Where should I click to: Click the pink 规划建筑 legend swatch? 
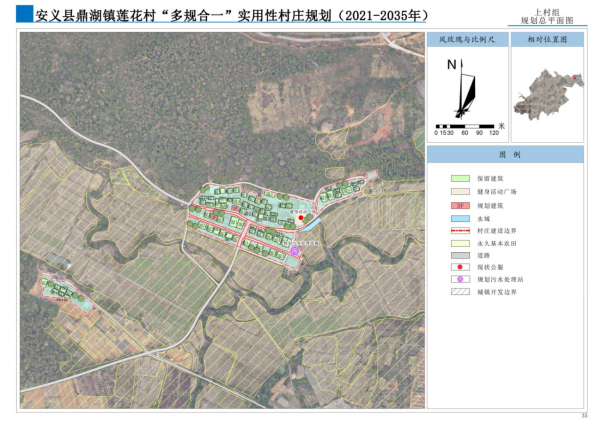[460, 203]
